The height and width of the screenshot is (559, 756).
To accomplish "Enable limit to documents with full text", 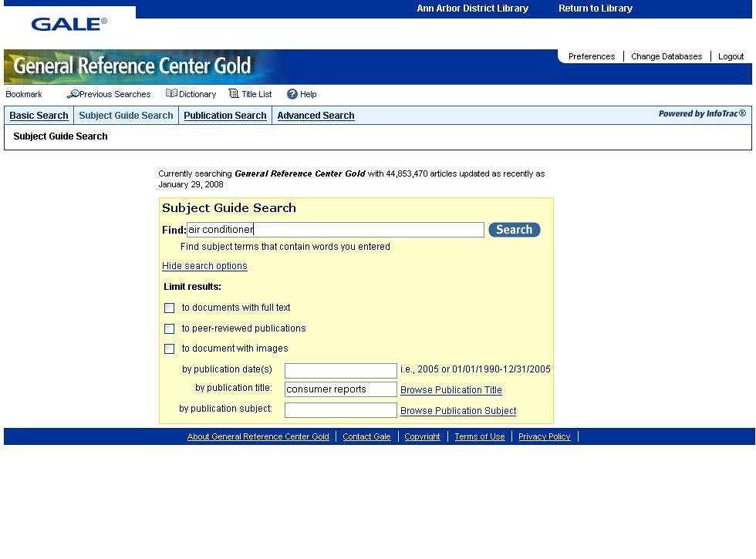I will [x=169, y=308].
